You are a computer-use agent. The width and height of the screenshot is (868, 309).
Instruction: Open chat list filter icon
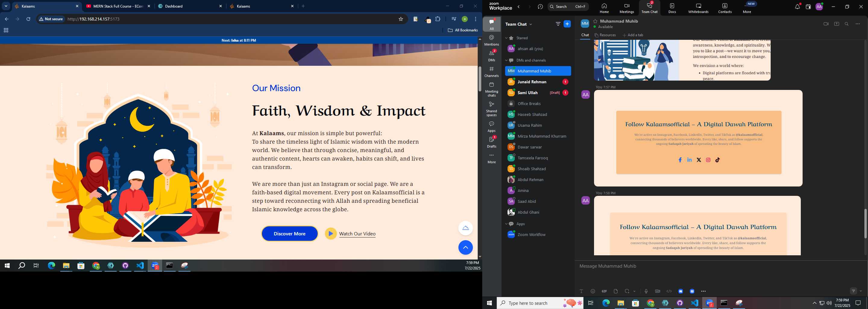[x=558, y=24]
